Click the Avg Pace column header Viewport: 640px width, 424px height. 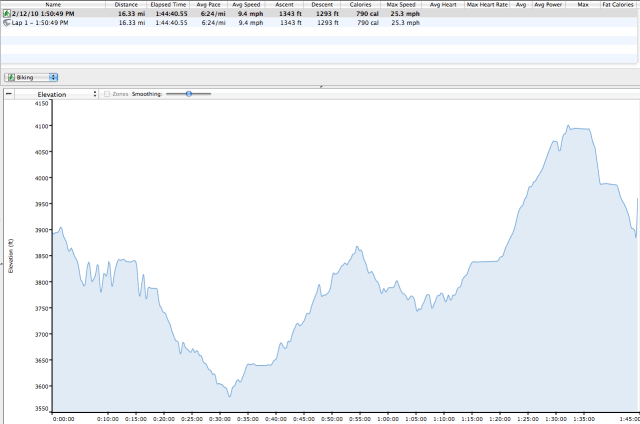click(210, 4)
